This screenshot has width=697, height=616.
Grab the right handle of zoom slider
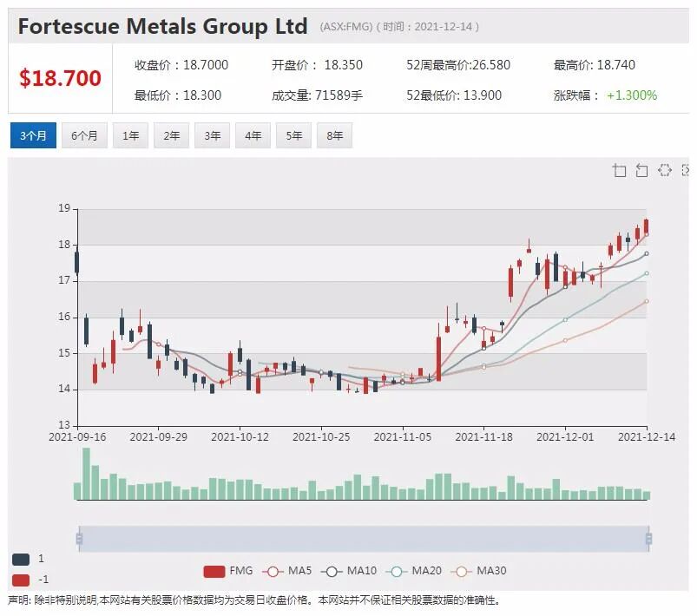click(x=648, y=539)
